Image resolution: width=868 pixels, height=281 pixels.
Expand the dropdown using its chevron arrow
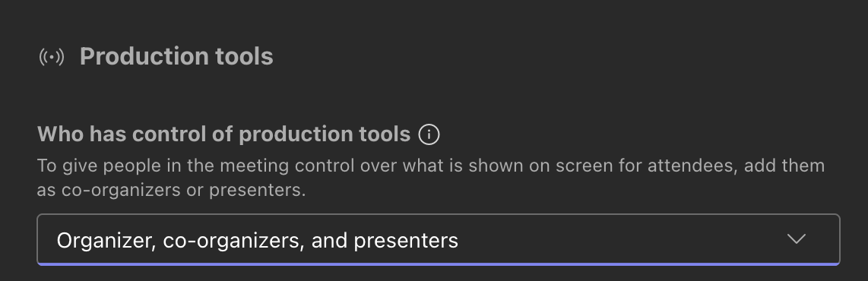pyautogui.click(x=797, y=239)
